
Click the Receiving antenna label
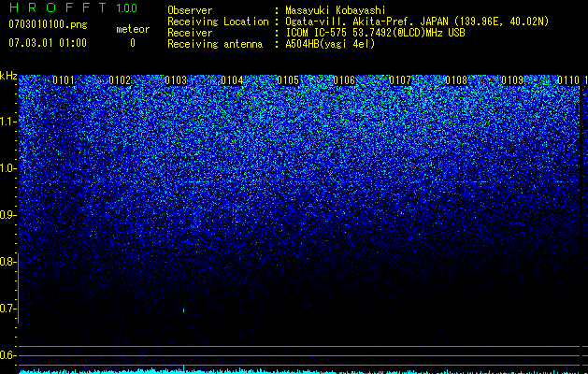pyautogui.click(x=215, y=44)
